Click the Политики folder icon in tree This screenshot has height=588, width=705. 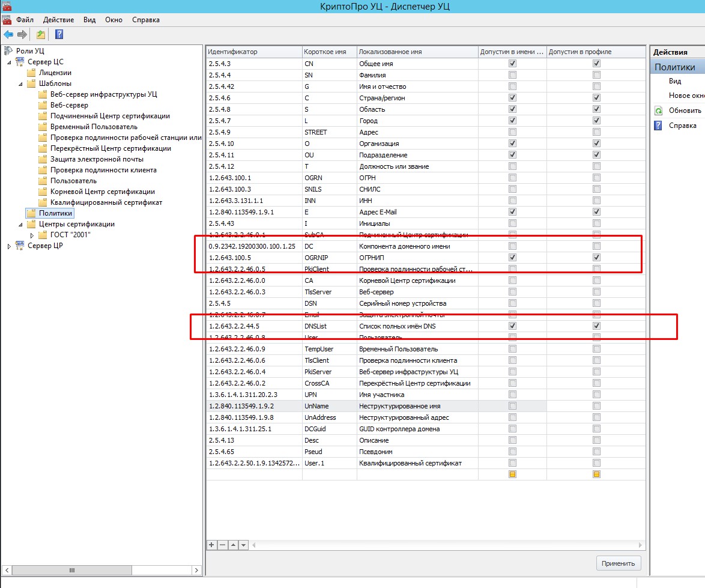[31, 213]
